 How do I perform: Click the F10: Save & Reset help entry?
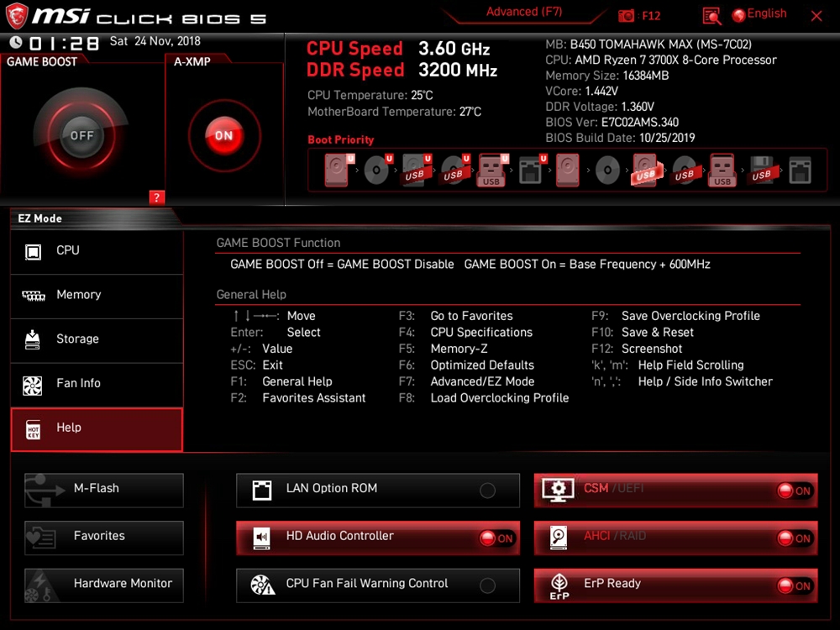pos(643,333)
